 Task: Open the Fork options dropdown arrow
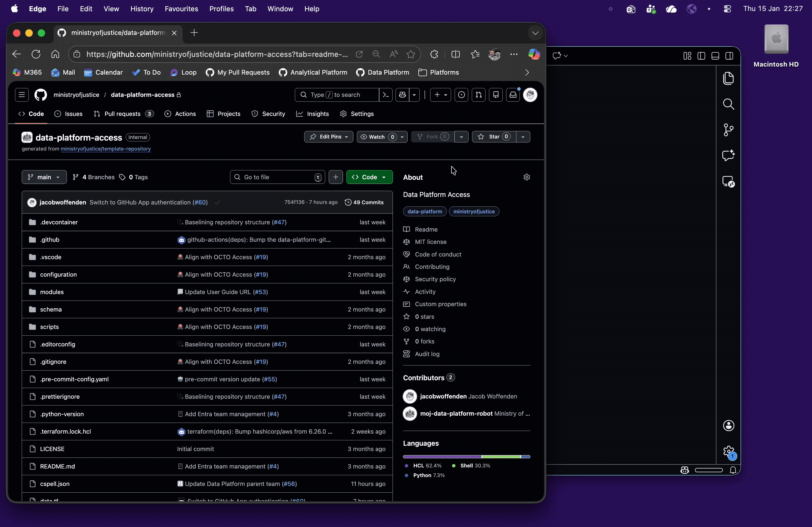[461, 137]
